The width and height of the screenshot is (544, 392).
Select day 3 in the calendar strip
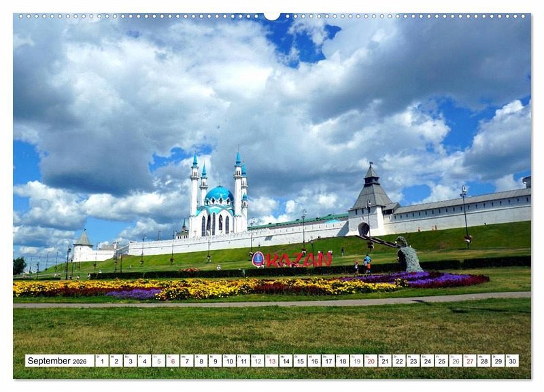click(131, 361)
